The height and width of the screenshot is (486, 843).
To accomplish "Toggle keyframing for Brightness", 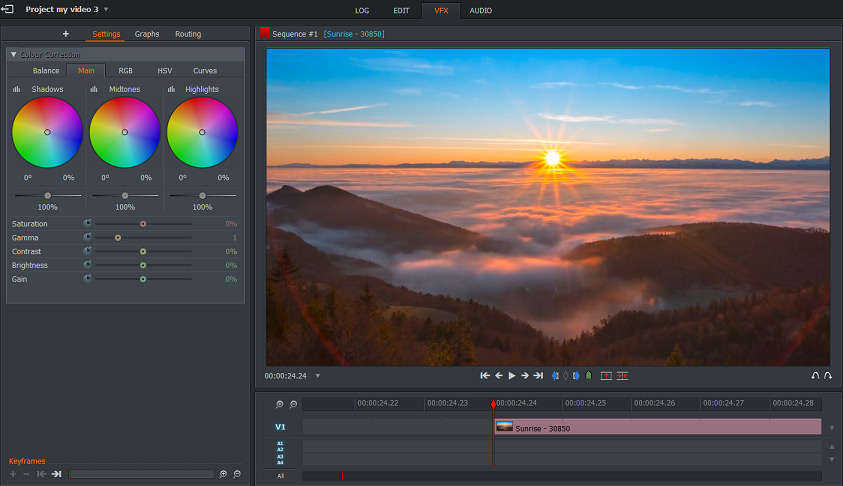I will pos(88,265).
